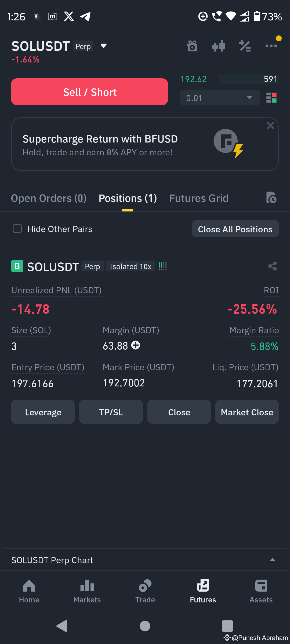Dismiss the BFUSD promo banner
This screenshot has height=644, width=290.
[x=270, y=126]
